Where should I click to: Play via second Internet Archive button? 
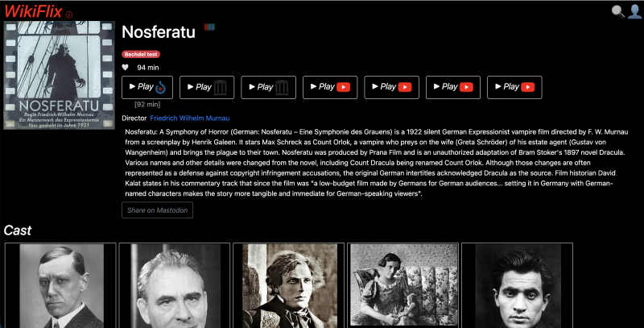pos(269,87)
